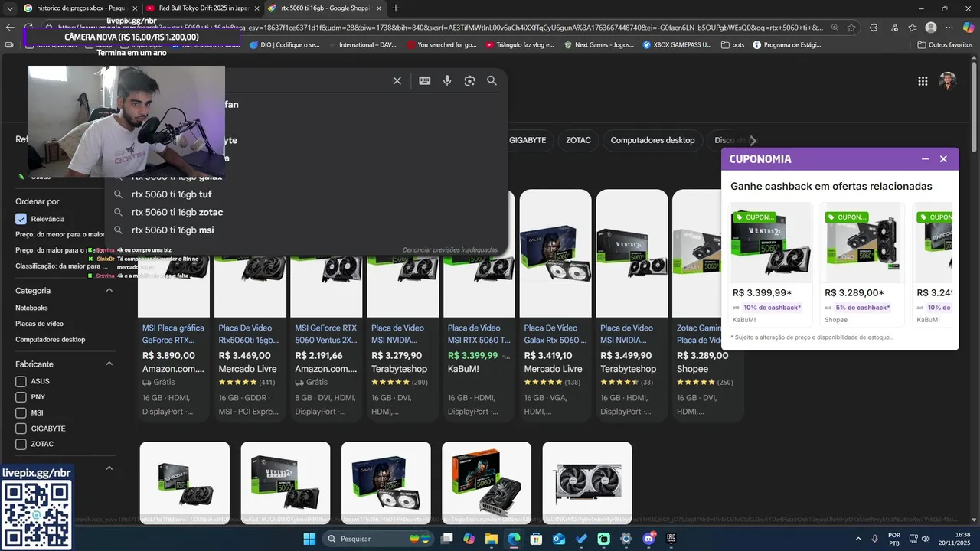Apply Computadores desktop filter chip

pos(652,140)
